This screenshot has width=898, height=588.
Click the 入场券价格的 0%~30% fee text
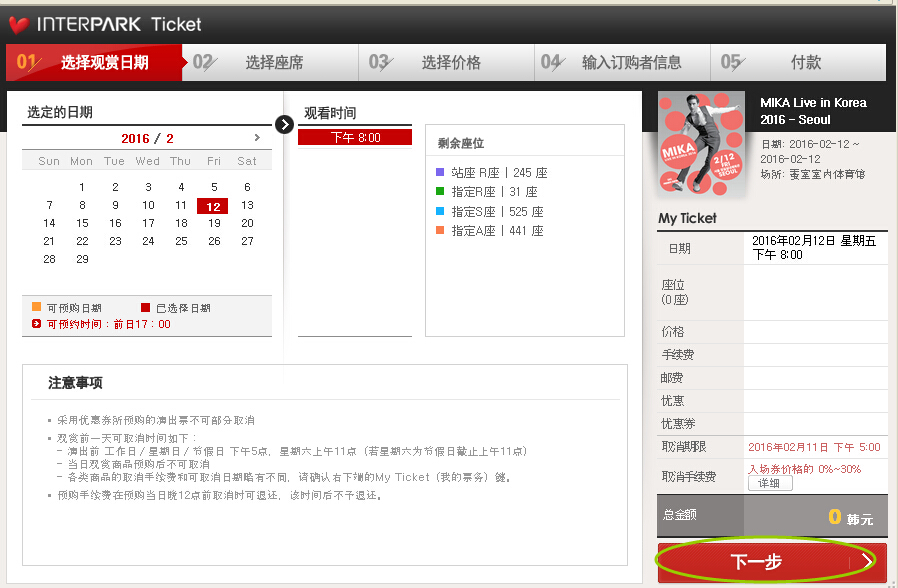tap(805, 469)
